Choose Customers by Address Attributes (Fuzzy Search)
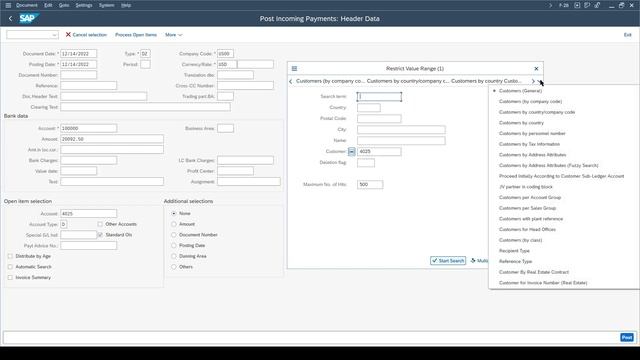 (549, 165)
